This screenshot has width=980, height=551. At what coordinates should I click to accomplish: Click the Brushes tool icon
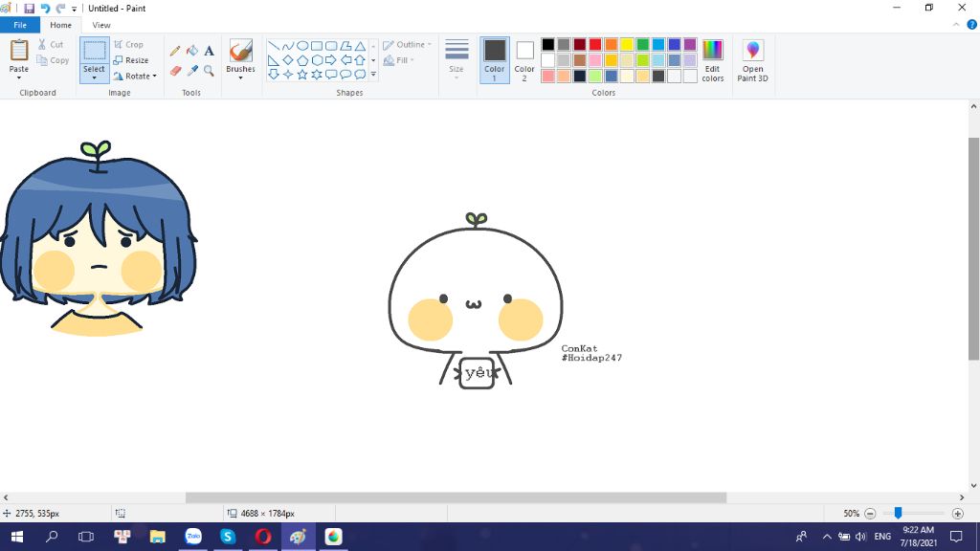tap(240, 51)
